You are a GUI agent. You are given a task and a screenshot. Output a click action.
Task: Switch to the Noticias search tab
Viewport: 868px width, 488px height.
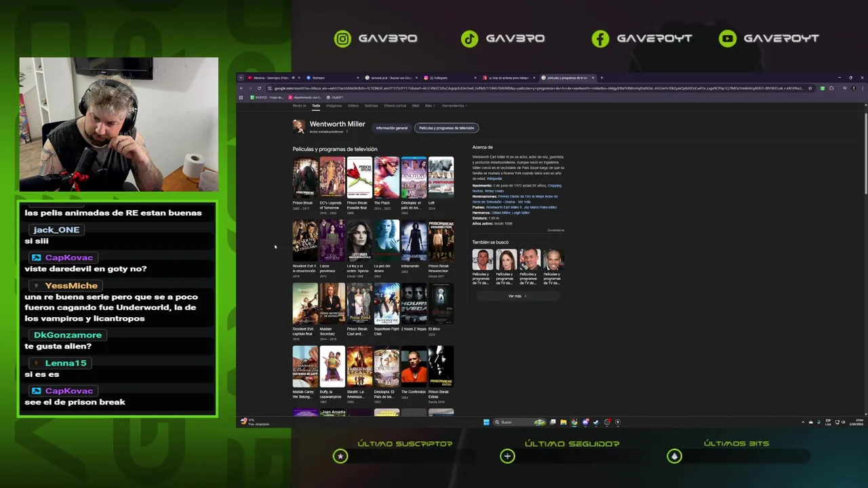coord(371,106)
